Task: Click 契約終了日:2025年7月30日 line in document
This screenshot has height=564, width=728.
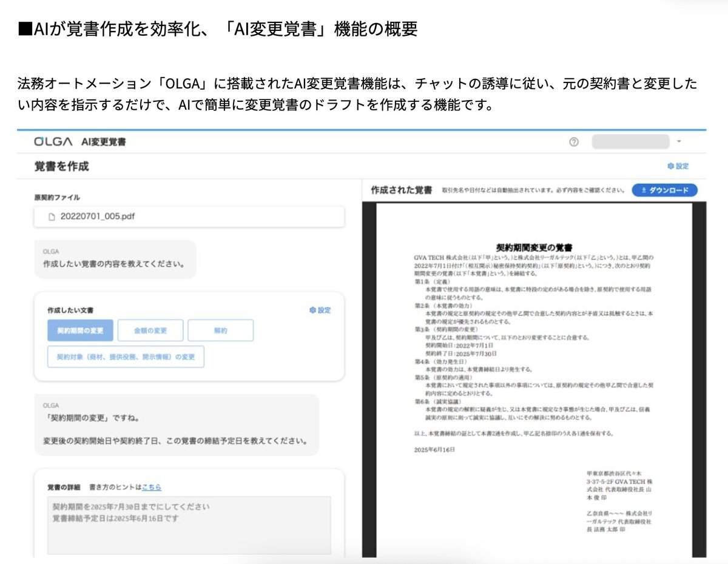Action: [461, 353]
